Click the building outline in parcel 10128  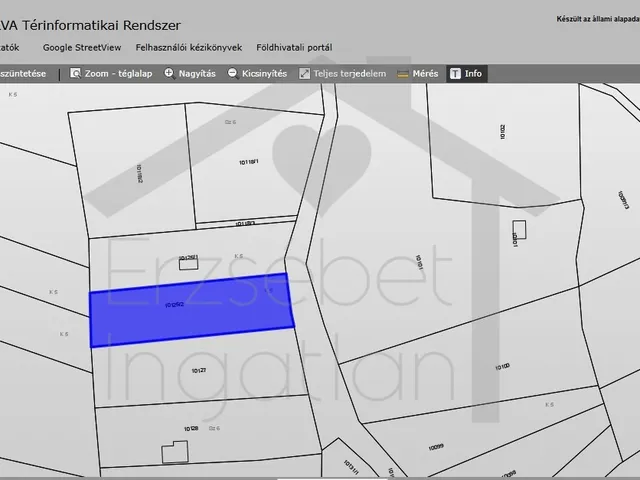click(175, 452)
